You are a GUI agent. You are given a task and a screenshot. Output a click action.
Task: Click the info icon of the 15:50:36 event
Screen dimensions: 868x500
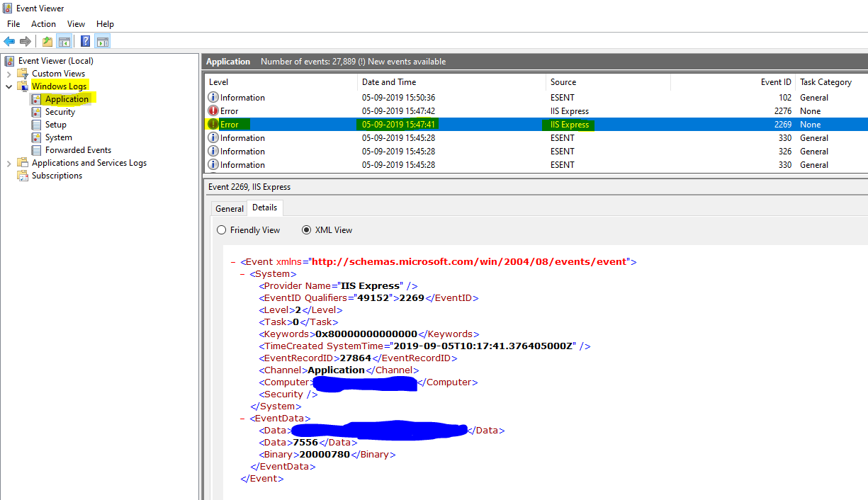[x=213, y=98]
